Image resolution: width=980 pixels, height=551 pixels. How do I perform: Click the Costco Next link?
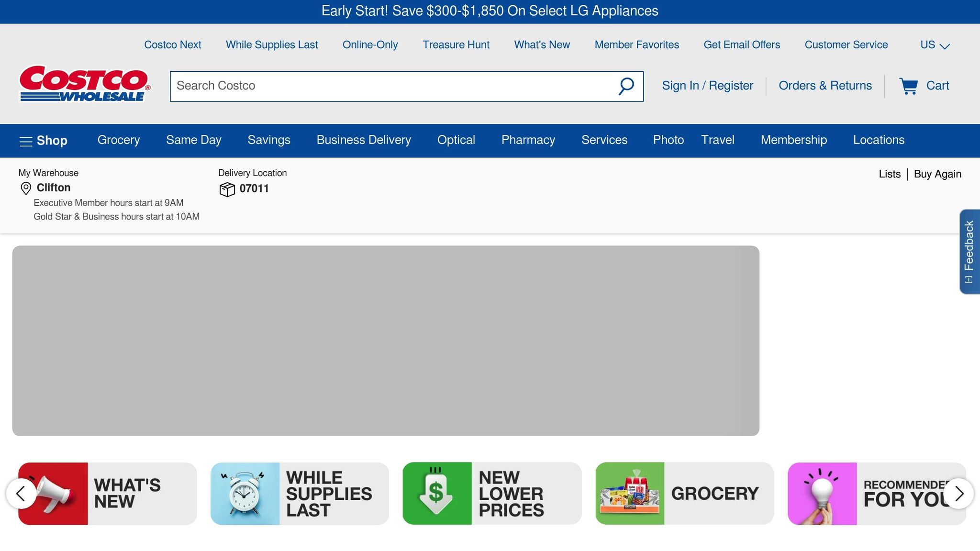pyautogui.click(x=173, y=45)
